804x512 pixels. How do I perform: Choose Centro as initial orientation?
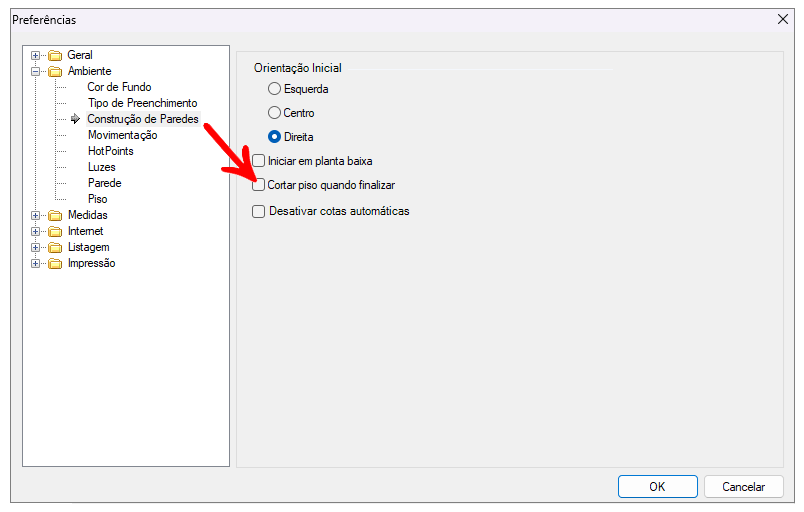275,113
